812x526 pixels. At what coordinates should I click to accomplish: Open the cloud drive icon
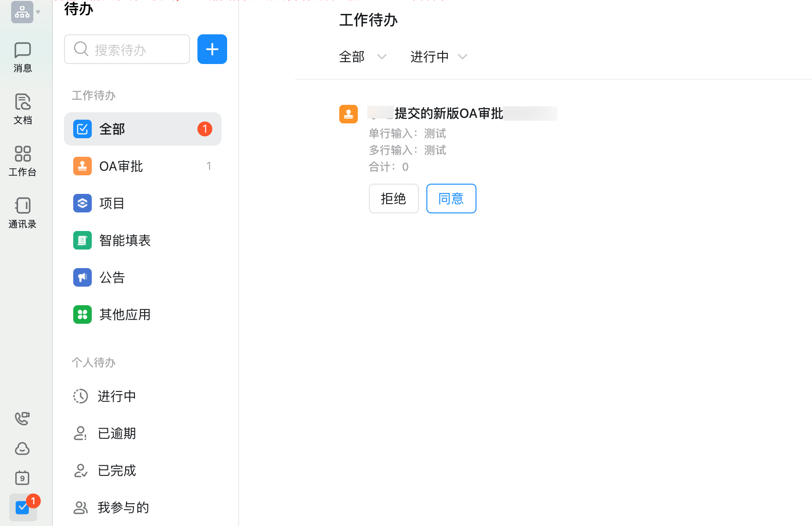(x=22, y=449)
